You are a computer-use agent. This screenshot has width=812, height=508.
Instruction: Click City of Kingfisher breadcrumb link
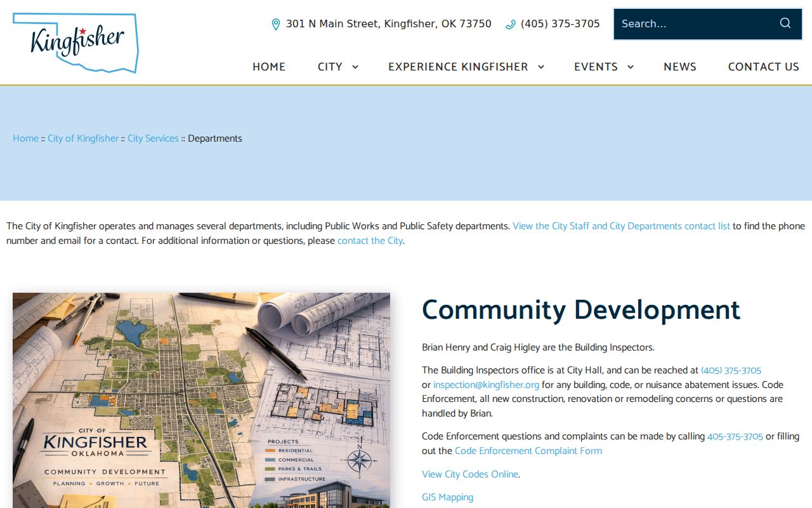click(83, 138)
